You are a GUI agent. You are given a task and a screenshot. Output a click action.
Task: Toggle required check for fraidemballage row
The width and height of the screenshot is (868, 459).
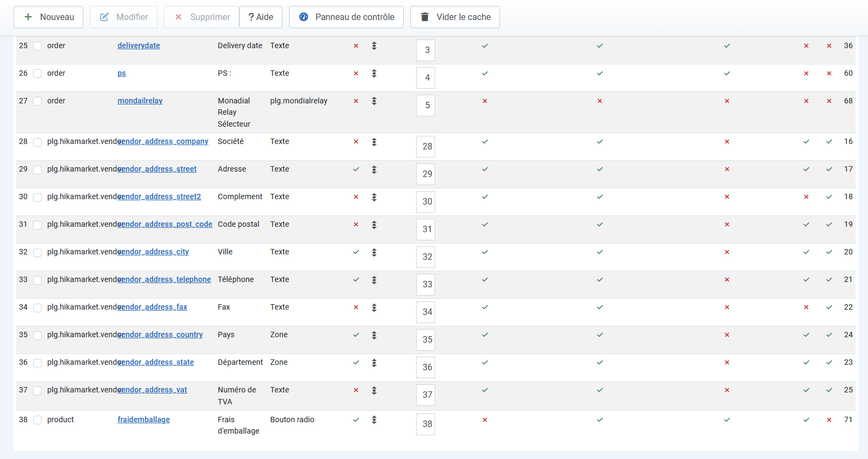point(356,420)
